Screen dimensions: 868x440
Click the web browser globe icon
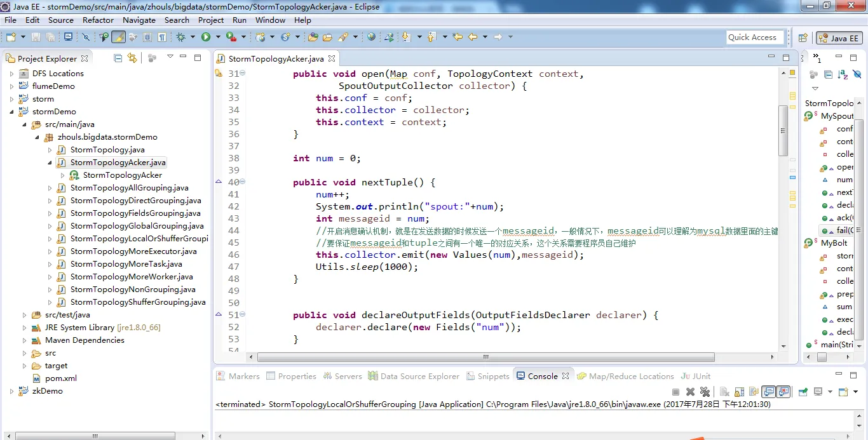pos(371,37)
